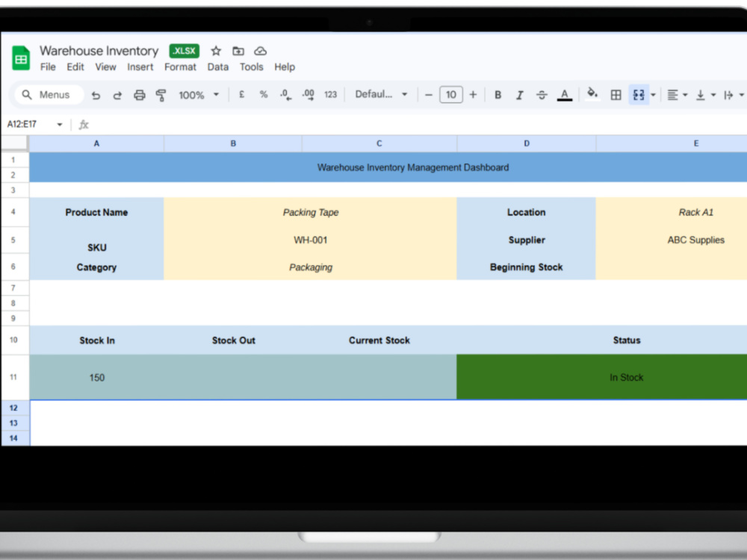This screenshot has width=747, height=560.
Task: Decrease decimal places
Action: point(285,94)
